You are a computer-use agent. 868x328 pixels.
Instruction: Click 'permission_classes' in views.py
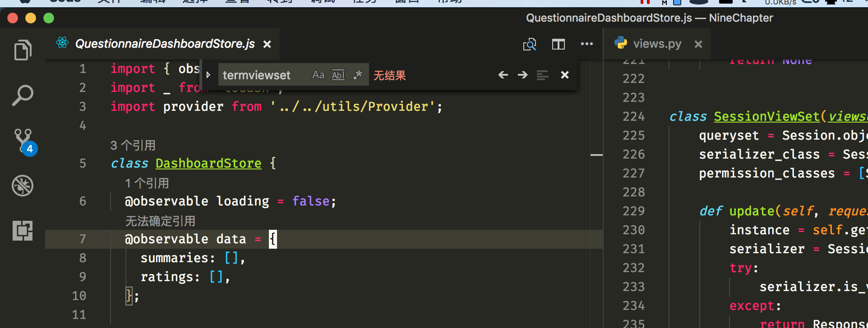767,173
